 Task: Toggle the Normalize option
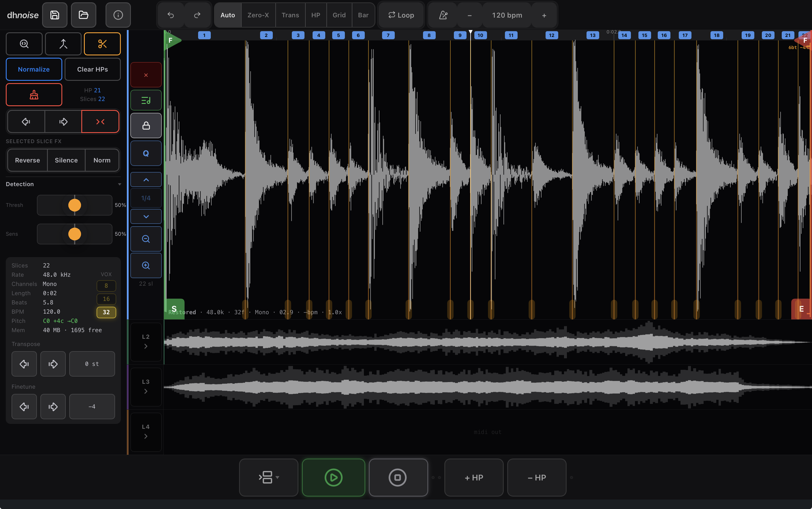click(x=34, y=69)
